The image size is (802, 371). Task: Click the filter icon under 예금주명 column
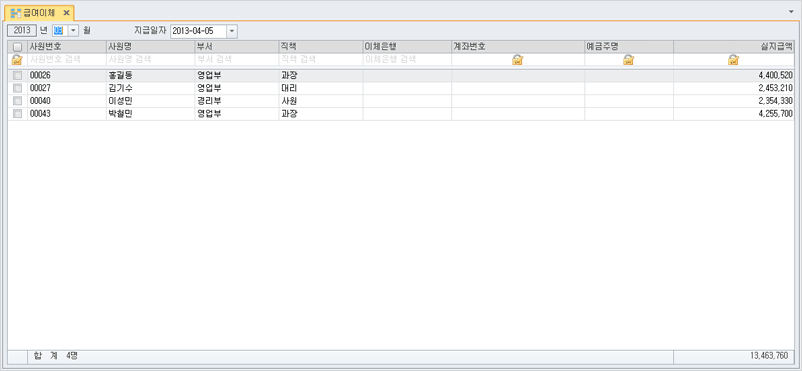[629, 60]
